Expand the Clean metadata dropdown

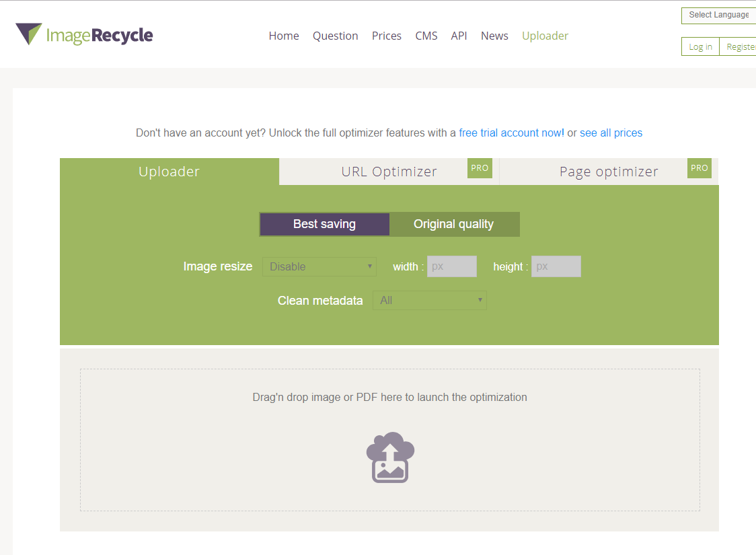click(x=429, y=300)
